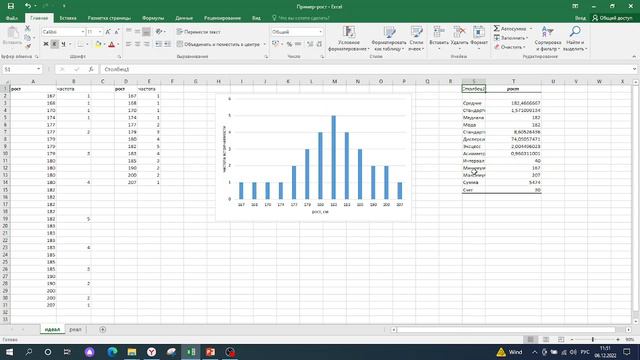The height and width of the screenshot is (360, 640).
Task: Apply percent style format
Action: coord(289,44)
